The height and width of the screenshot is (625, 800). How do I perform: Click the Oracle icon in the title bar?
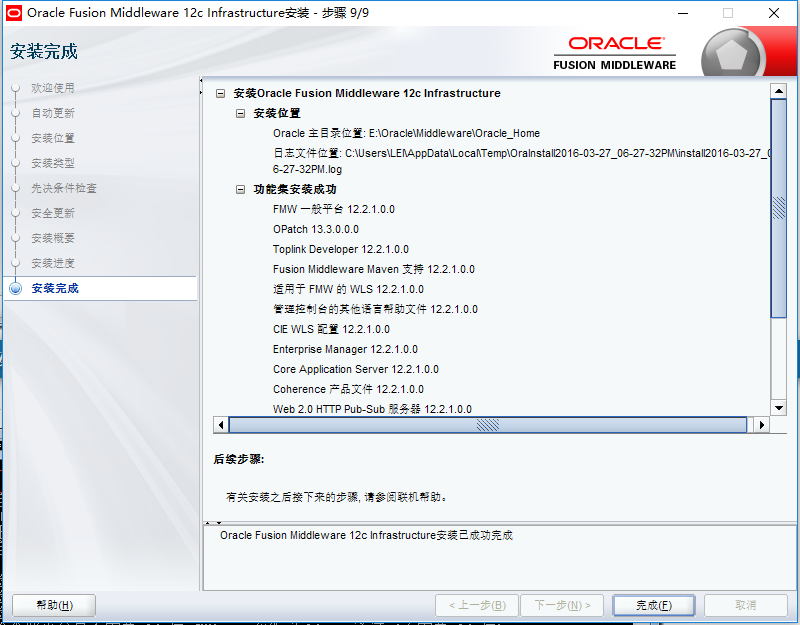click(x=13, y=13)
